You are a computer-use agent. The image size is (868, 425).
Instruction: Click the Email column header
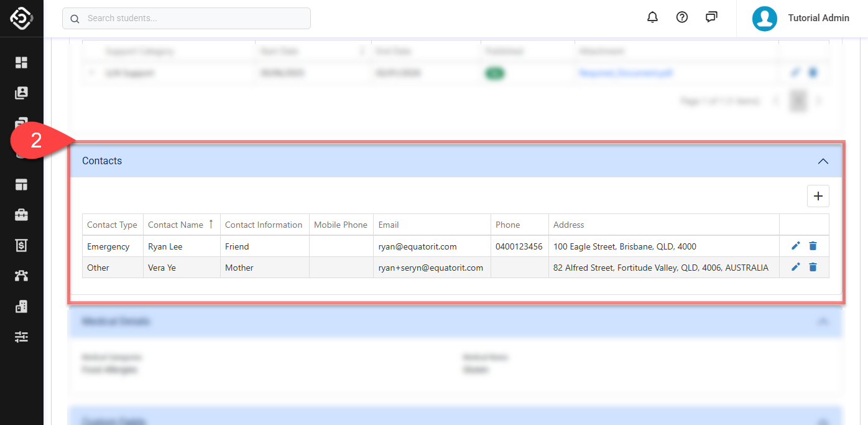pos(389,225)
